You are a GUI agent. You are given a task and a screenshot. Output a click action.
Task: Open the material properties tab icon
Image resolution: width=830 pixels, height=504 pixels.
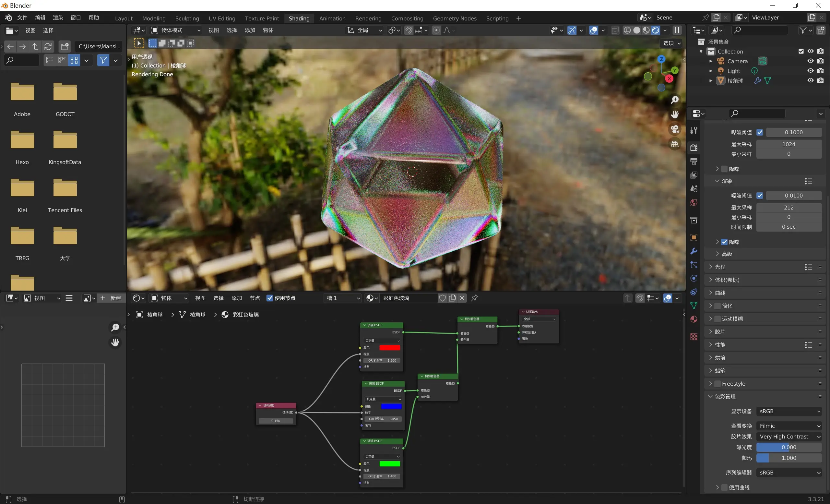coord(694,319)
